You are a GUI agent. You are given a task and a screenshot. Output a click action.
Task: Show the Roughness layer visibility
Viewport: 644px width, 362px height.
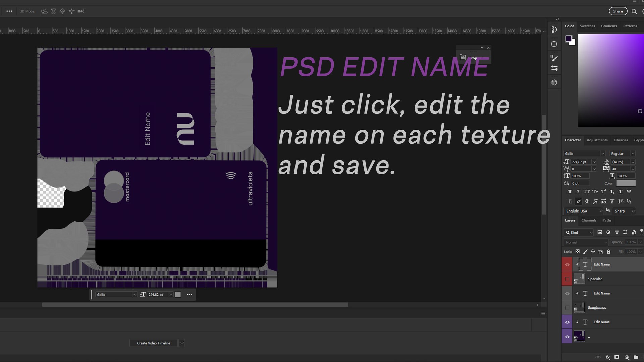(x=567, y=308)
